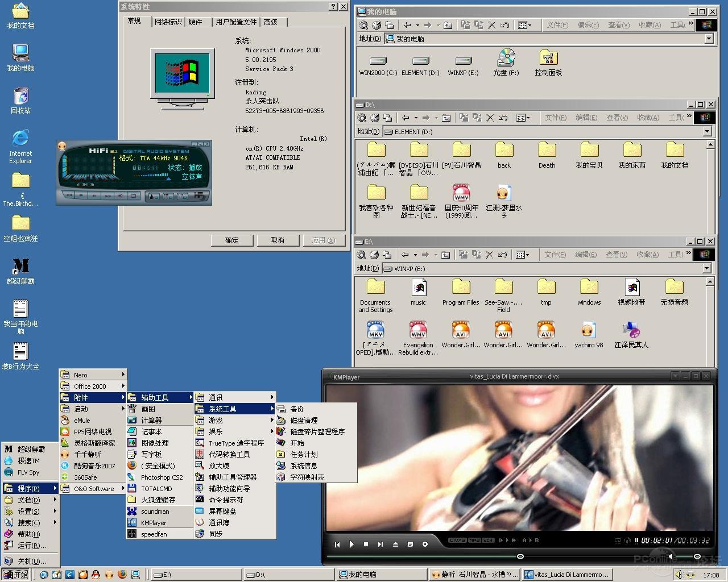Open Internet Explorer desktop icon
The image size is (728, 582).
pyautogui.click(x=20, y=147)
